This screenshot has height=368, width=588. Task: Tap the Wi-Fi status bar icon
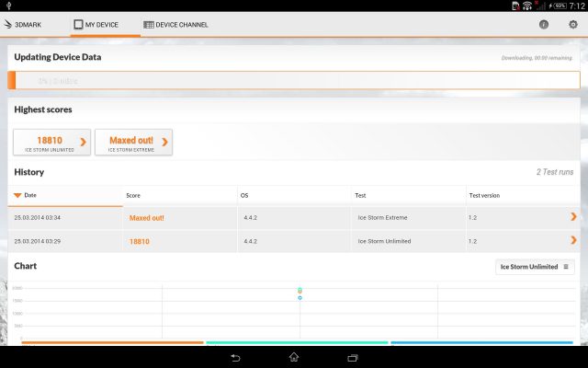coord(526,6)
